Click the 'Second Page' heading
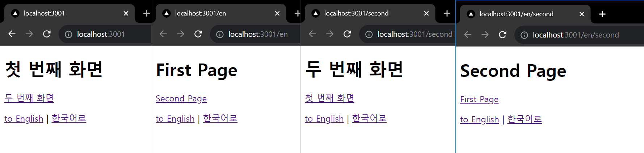644x153 pixels. tap(513, 71)
